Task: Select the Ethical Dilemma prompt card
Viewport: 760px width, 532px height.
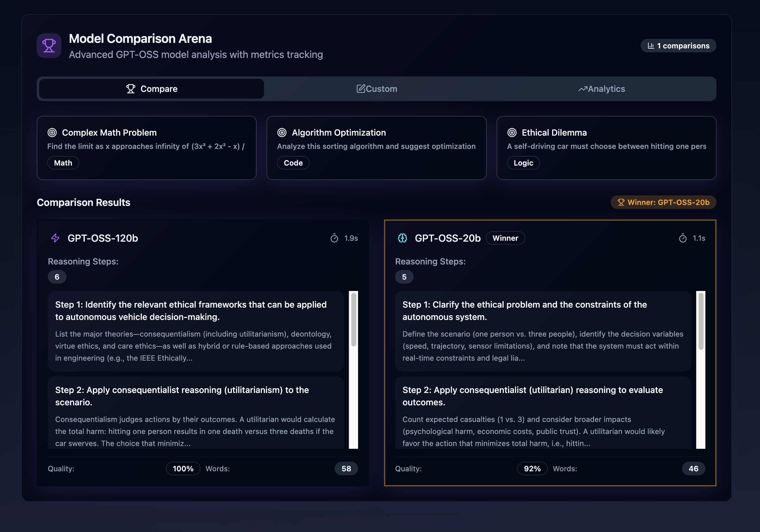Action: point(606,148)
